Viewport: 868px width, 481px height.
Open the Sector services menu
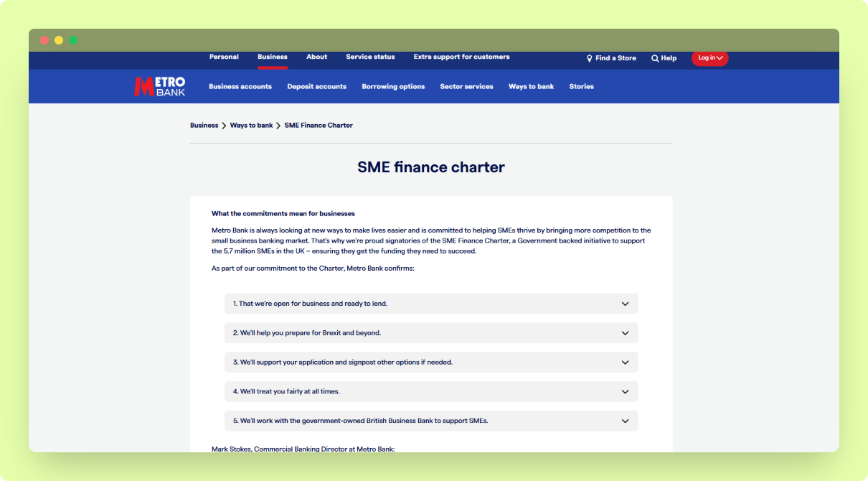pos(466,86)
